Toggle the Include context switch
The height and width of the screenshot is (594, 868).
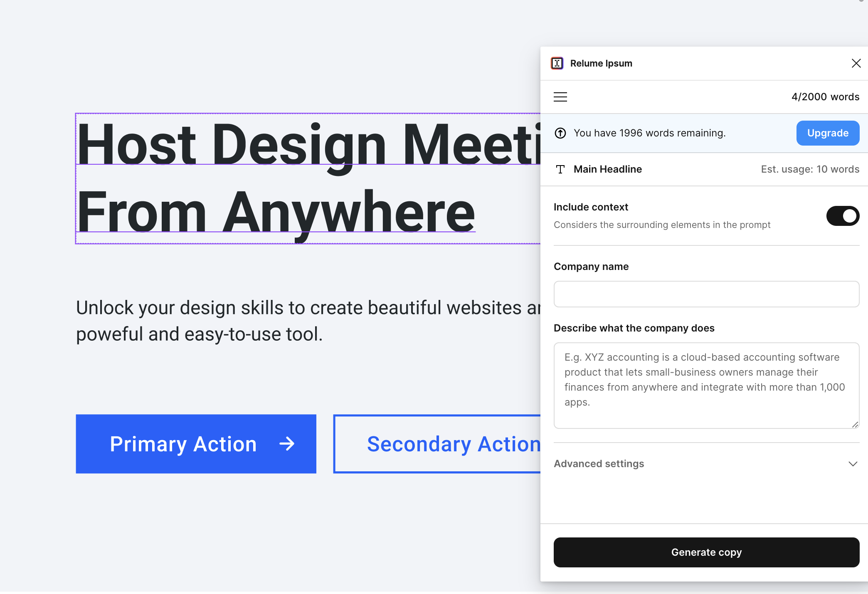click(842, 216)
